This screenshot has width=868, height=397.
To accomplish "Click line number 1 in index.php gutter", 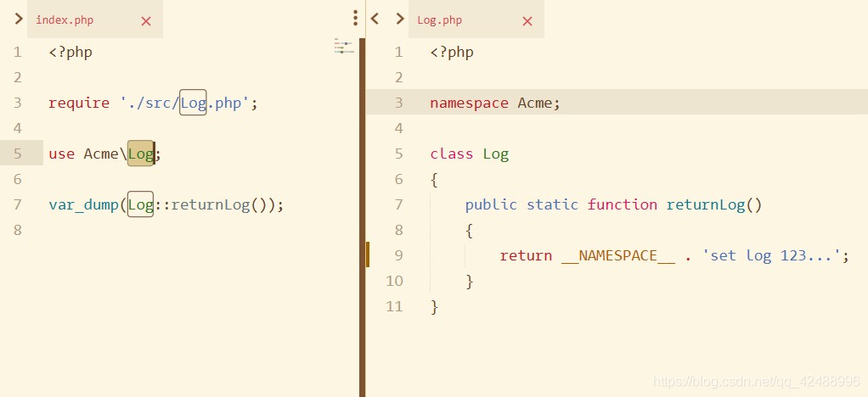I will [x=18, y=52].
